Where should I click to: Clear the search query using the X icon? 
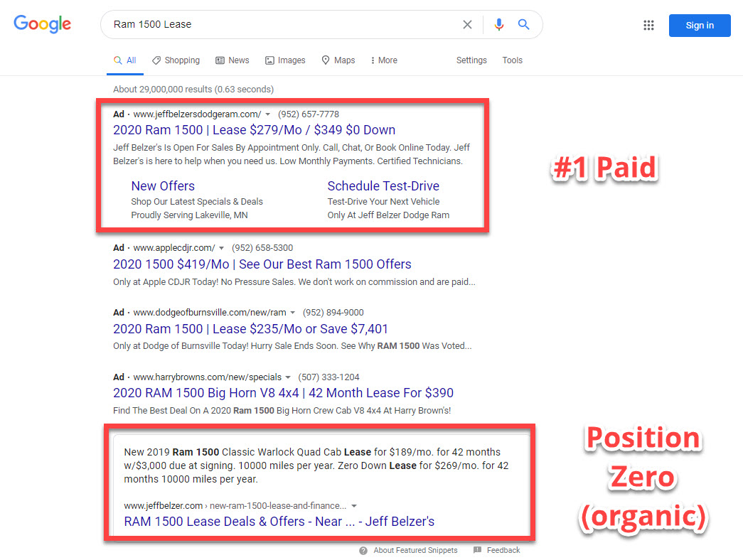click(467, 24)
